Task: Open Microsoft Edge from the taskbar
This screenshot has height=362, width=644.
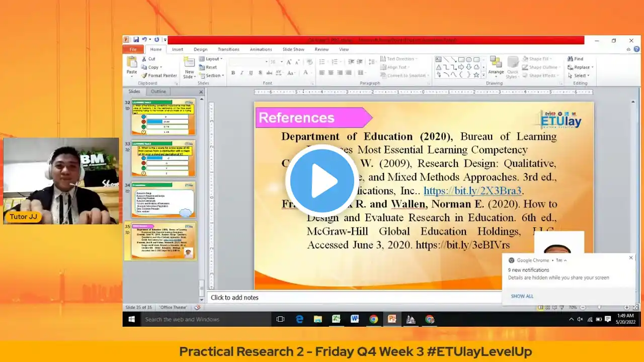Action: tap(299, 319)
